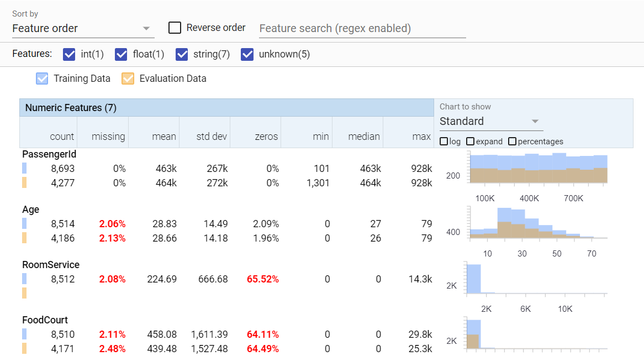Screen dimensions: 644x361
Task: Open the Sort by dropdown
Action: [x=82, y=28]
